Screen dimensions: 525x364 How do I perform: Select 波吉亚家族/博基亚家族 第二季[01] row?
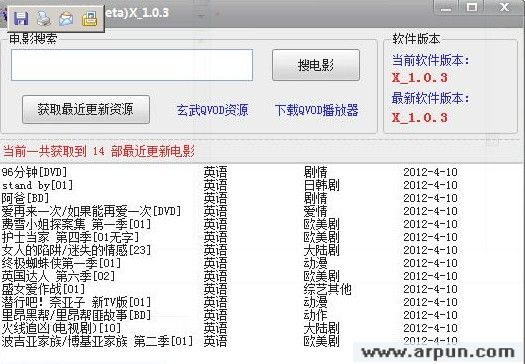click(229, 341)
